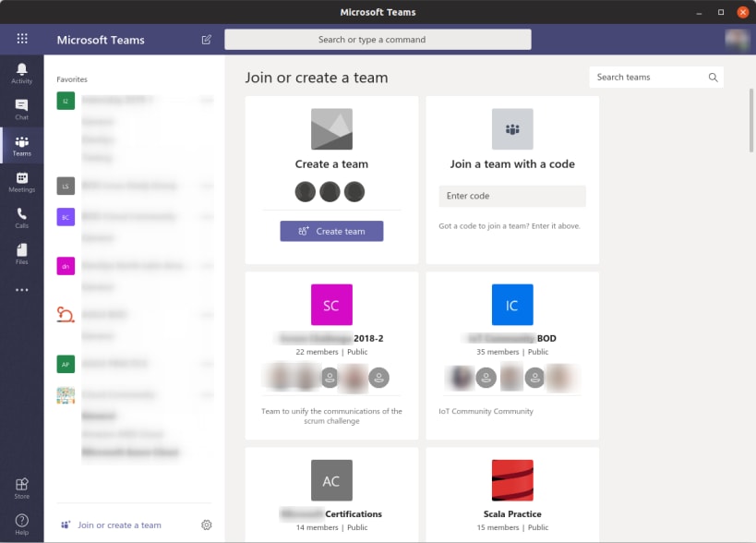
Task: Open the IC team tile
Action: pos(512,305)
